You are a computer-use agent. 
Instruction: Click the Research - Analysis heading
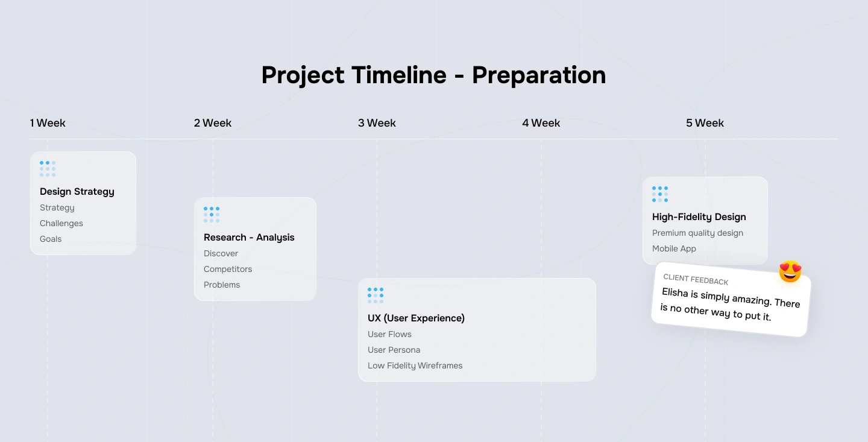pyautogui.click(x=249, y=238)
